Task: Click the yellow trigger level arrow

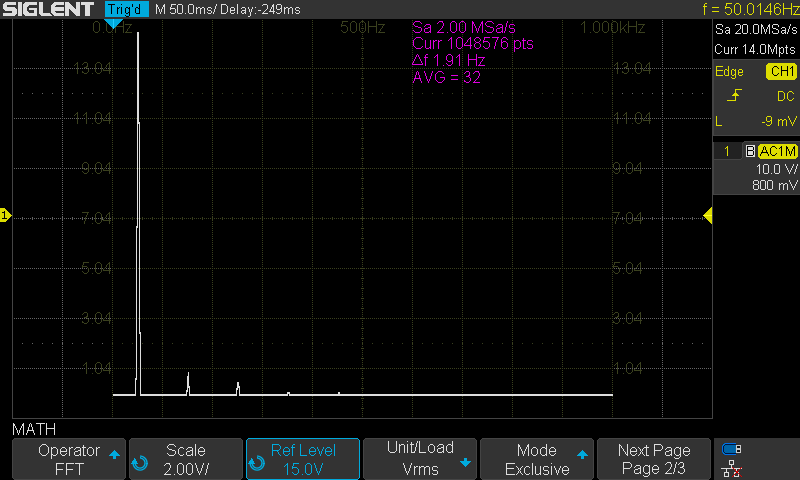Action: point(708,216)
